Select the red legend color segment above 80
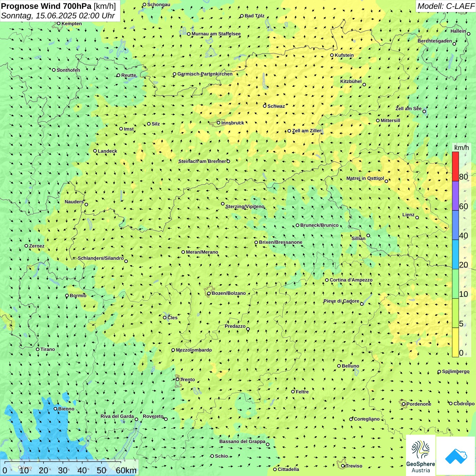The width and height of the screenshot is (476, 476). 455,166
